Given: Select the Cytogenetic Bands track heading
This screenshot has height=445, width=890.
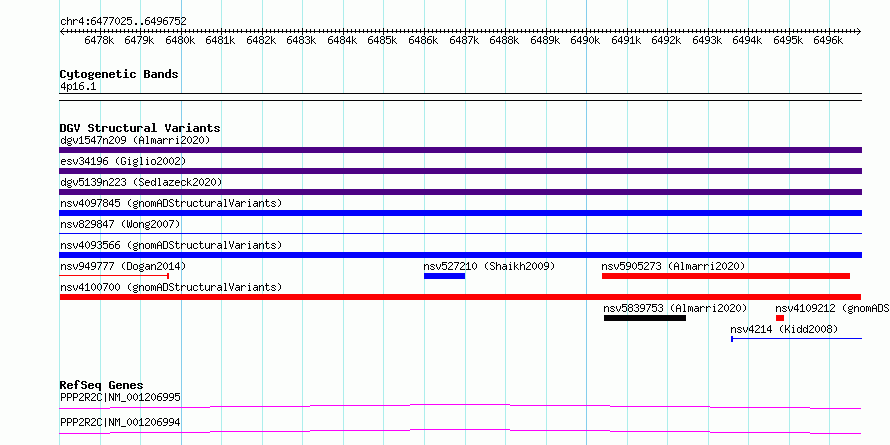Looking at the screenshot, I should click(x=119, y=74).
